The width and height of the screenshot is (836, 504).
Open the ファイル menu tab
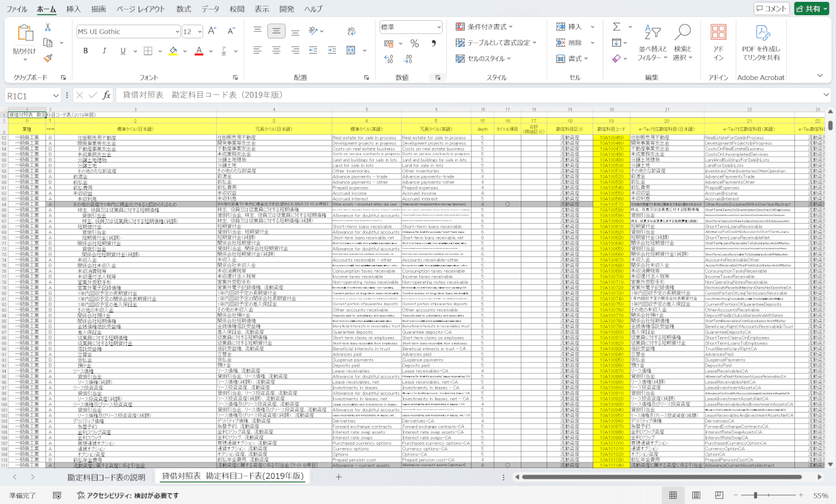coord(16,9)
